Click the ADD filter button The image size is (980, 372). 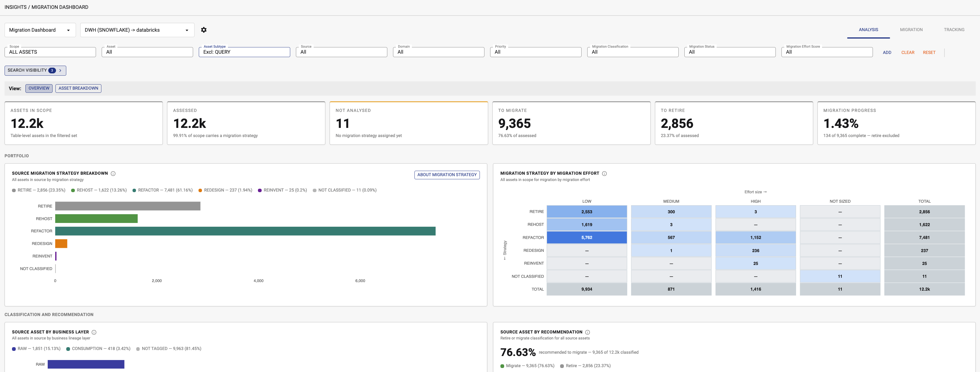[887, 53]
